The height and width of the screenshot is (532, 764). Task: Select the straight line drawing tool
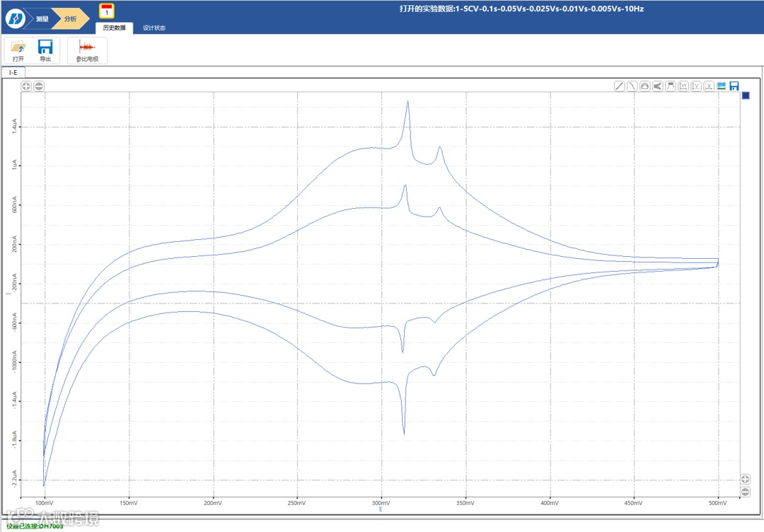[x=619, y=86]
